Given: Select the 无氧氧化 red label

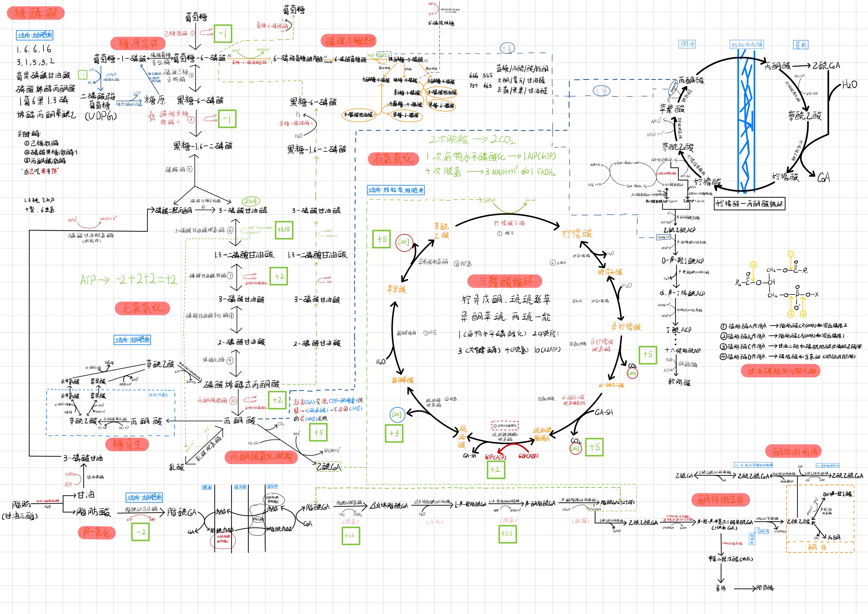Looking at the screenshot, I should point(142,308).
